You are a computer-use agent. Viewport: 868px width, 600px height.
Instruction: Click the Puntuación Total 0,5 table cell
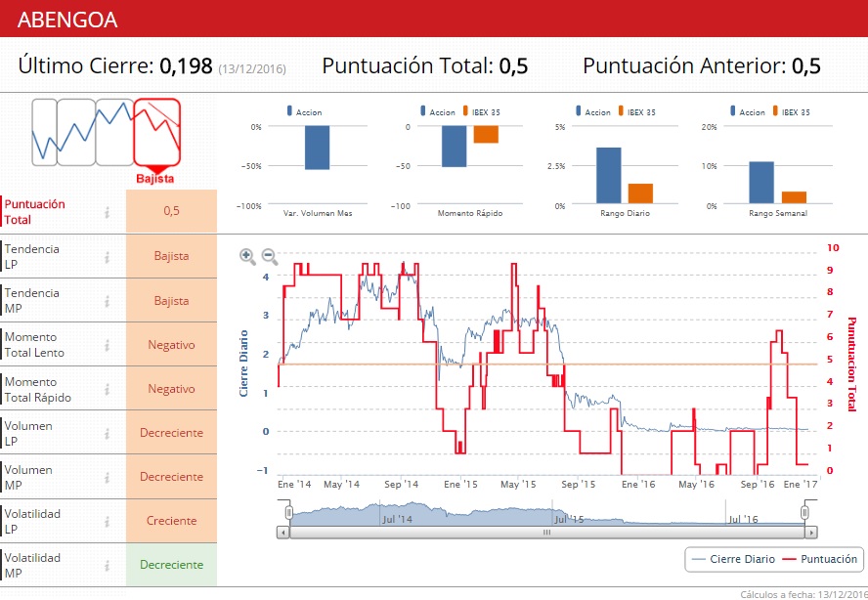(x=172, y=211)
